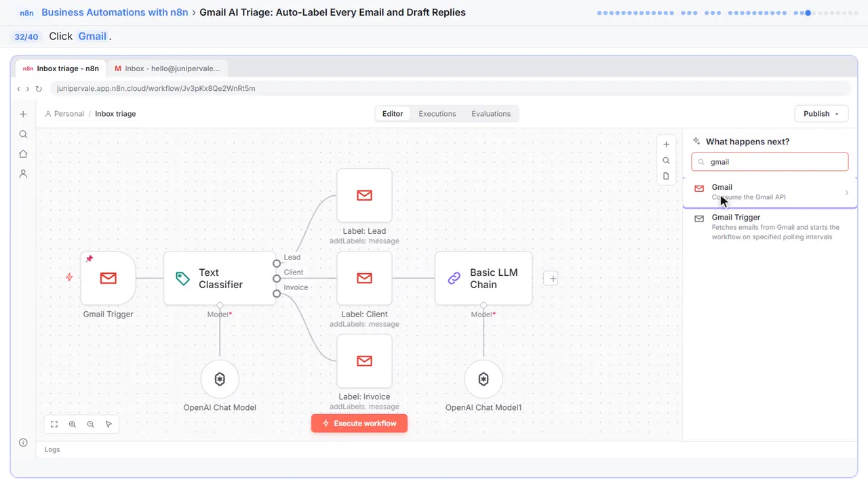Click the add new plus icon in left sidebar
Image resolution: width=868 pixels, height=488 pixels.
(23, 115)
